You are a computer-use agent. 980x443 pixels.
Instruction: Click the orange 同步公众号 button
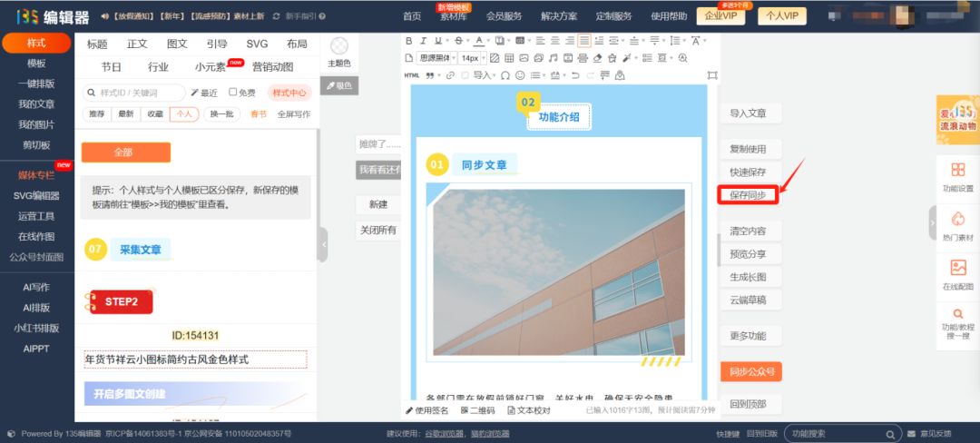tap(751, 372)
